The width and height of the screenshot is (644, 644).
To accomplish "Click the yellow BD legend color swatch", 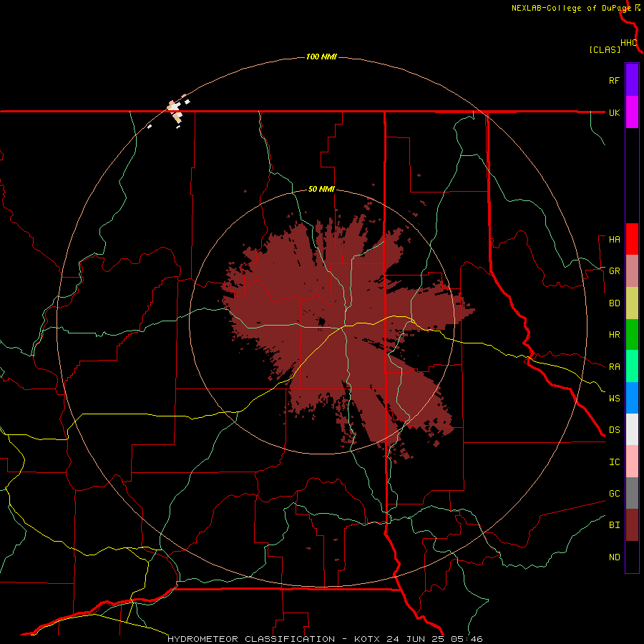I will [632, 303].
